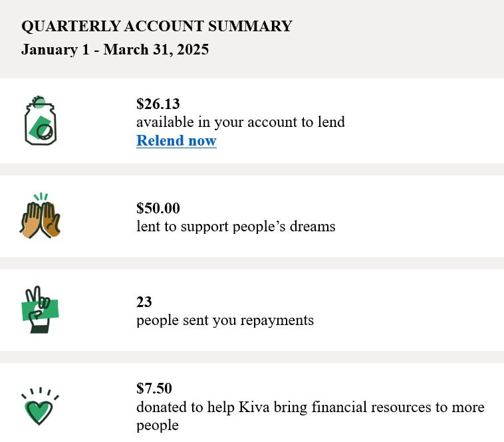The width and height of the screenshot is (504, 442).
Task: Click the 23 repayments count
Action: [x=144, y=302]
